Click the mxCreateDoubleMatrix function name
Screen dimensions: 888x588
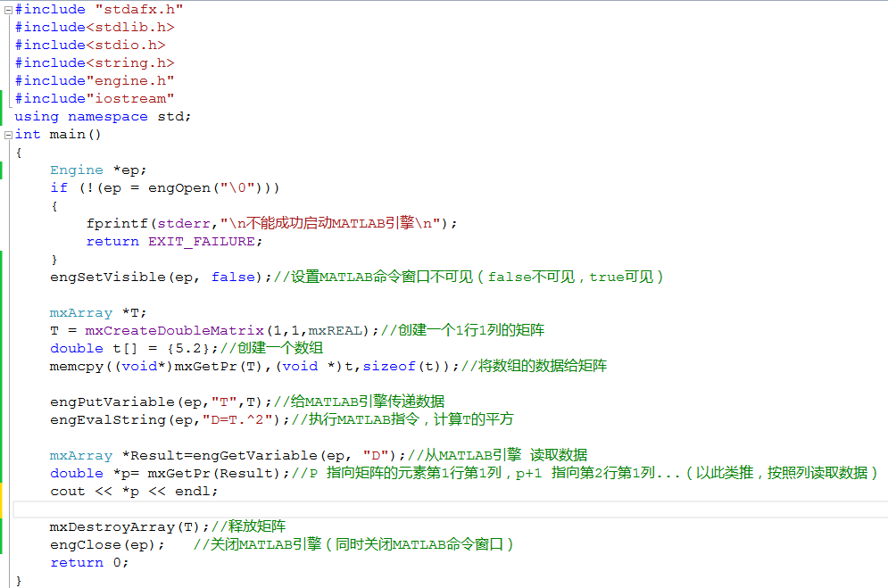(x=174, y=330)
